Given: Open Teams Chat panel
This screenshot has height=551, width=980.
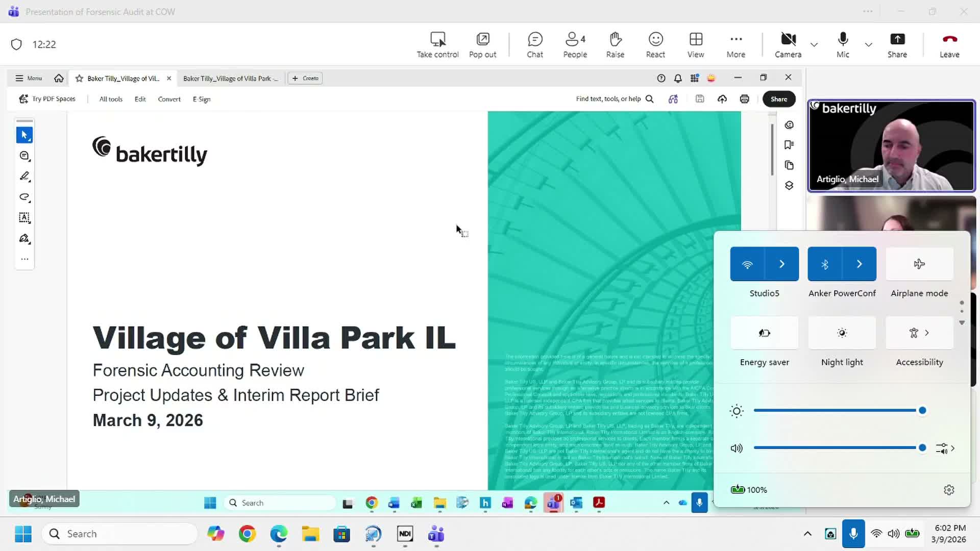Looking at the screenshot, I should [x=534, y=44].
